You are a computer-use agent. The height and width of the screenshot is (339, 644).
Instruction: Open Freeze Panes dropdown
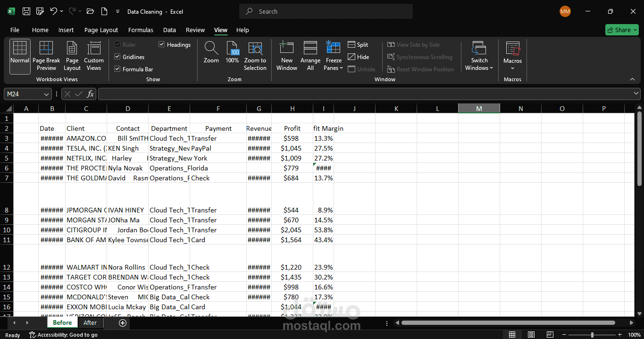(334, 56)
